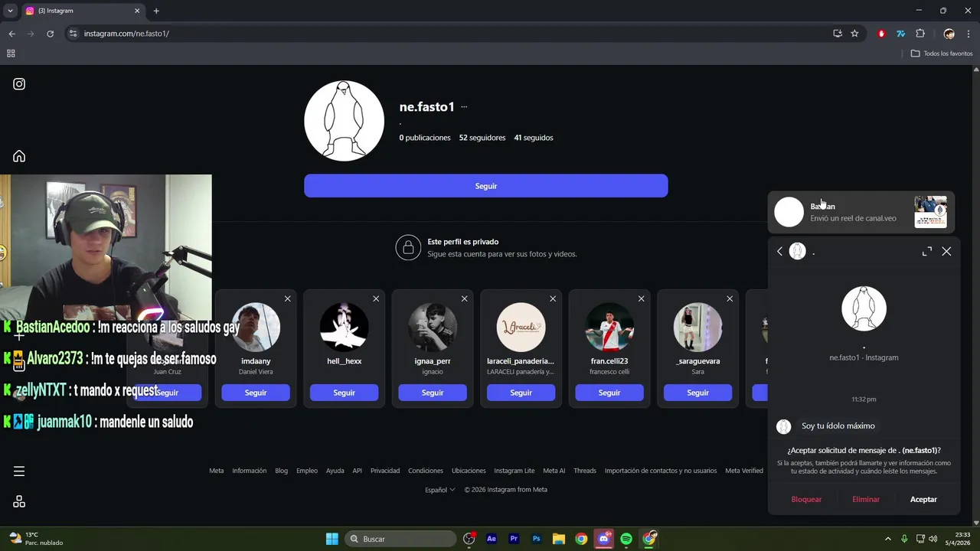Open the 52 seguidores list
The height and width of the screenshot is (551, 980).
482,138
